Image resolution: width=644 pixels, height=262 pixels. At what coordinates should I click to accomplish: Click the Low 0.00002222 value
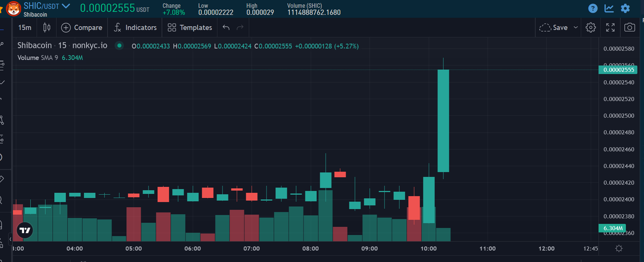coord(215,12)
